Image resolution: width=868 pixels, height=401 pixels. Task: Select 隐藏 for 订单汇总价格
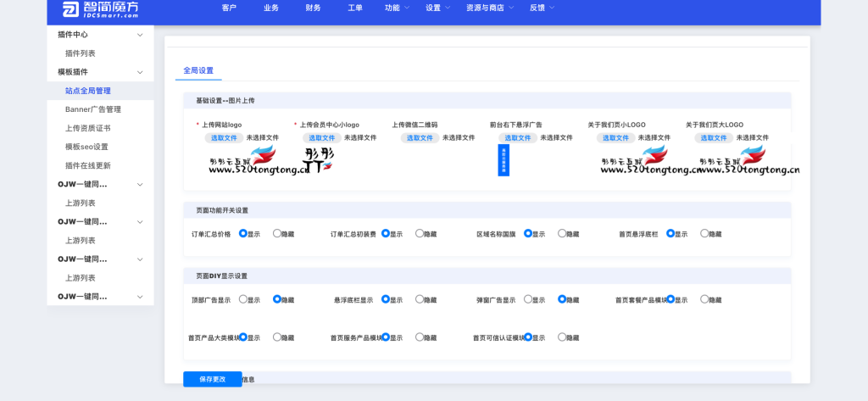click(x=277, y=233)
